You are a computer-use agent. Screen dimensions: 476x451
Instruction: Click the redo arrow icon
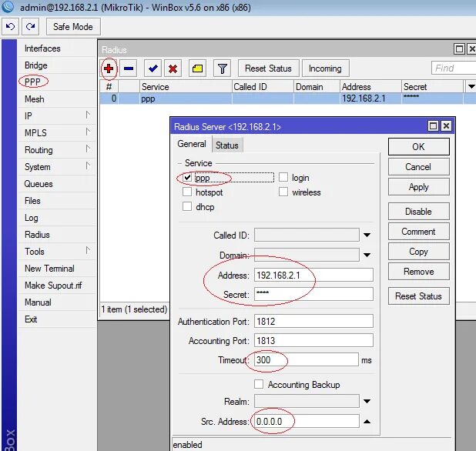pyautogui.click(x=30, y=27)
